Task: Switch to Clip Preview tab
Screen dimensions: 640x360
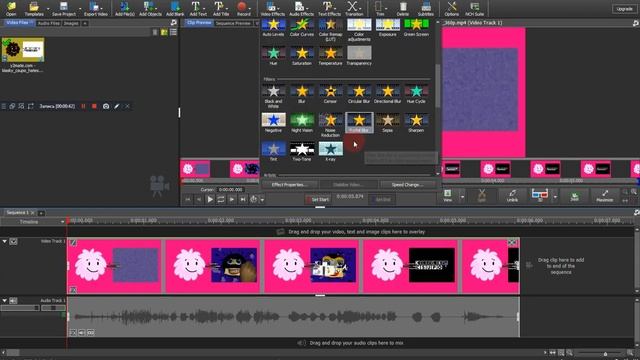Action: tap(199, 23)
